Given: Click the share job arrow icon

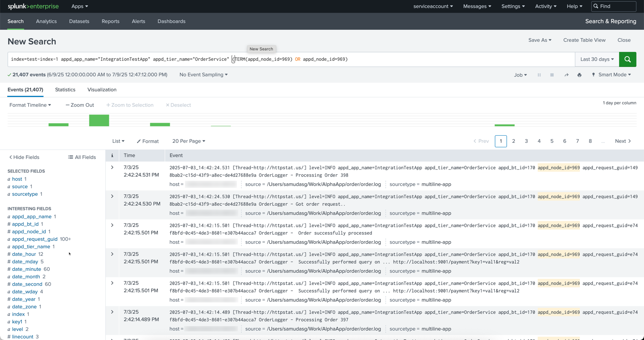Looking at the screenshot, I should 566,75.
